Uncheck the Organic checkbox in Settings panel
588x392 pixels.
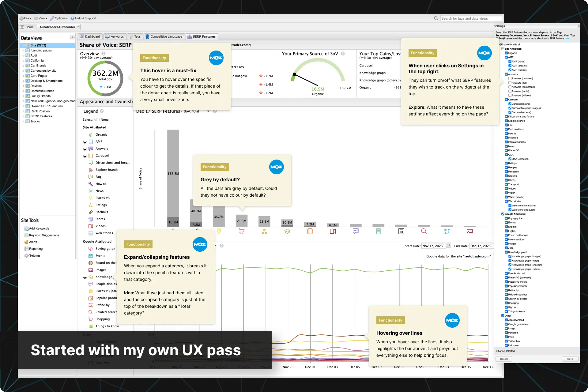506,53
